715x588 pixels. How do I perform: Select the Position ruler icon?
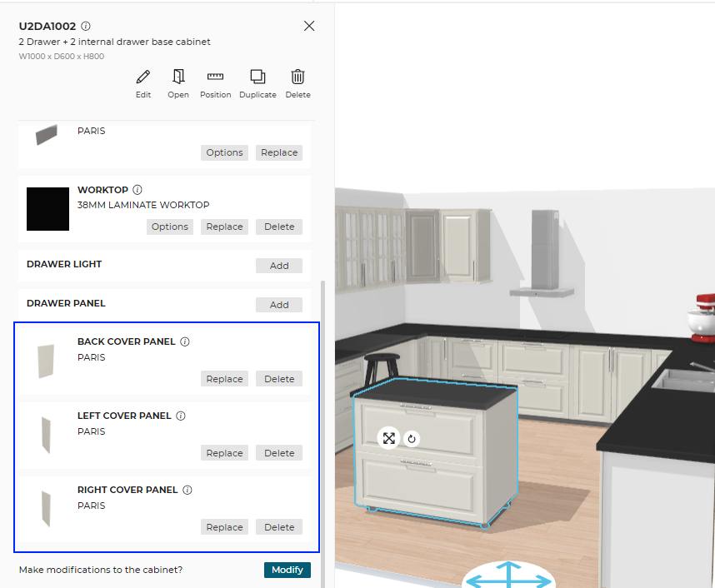point(216,77)
